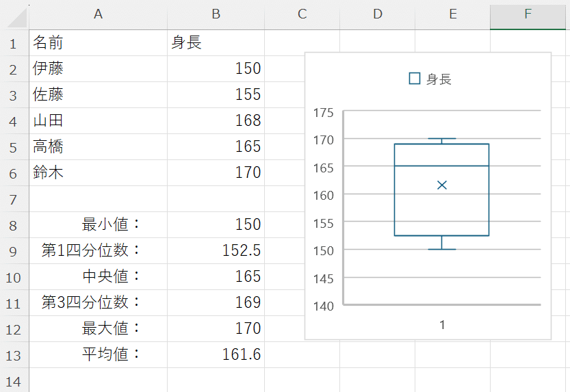Screen dimensions: 570x392
Task: Click the 身長 legend entry in chart
Action: 430,79
